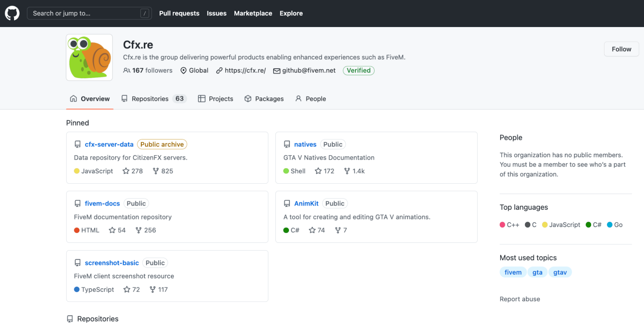Click the Report abuse link
644x325 pixels.
click(x=520, y=299)
